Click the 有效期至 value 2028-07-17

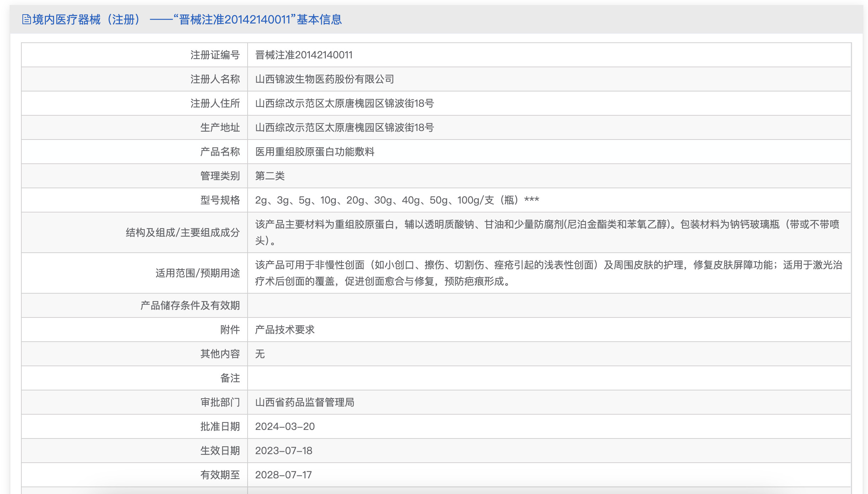283,475
